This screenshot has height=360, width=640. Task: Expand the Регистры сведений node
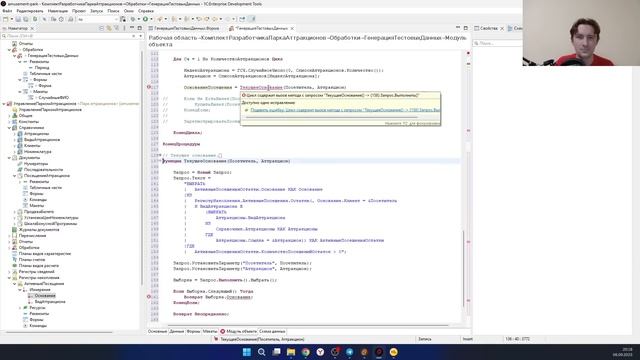(x=10, y=272)
